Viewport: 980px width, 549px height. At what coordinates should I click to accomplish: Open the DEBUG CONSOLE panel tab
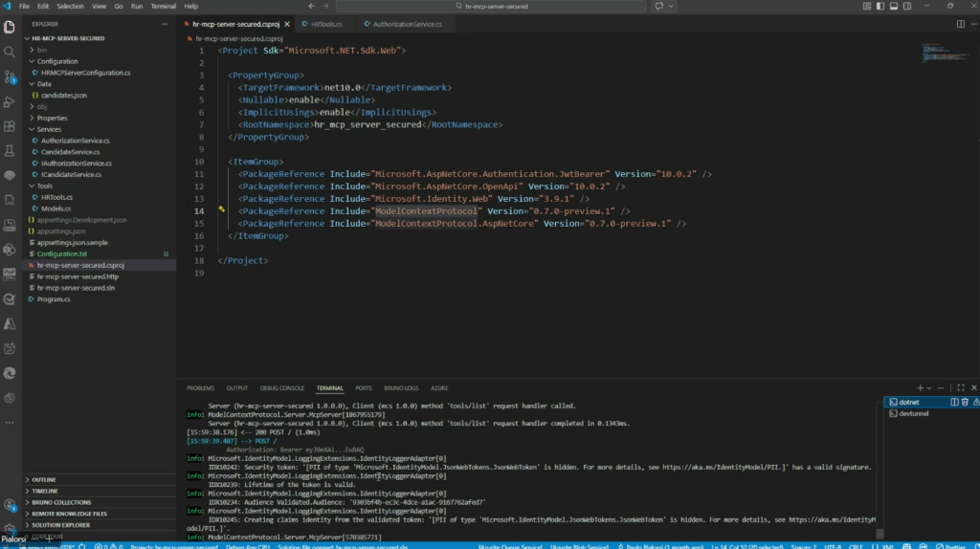283,388
